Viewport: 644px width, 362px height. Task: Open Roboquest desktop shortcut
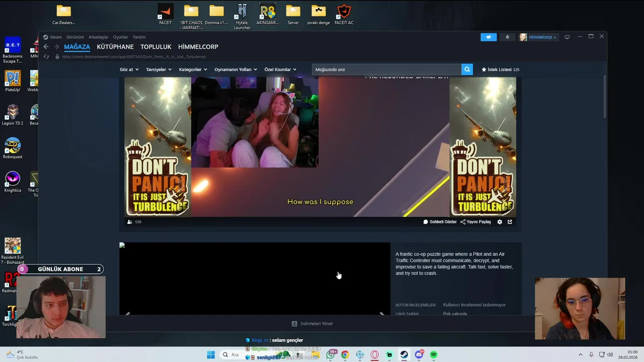click(13, 148)
